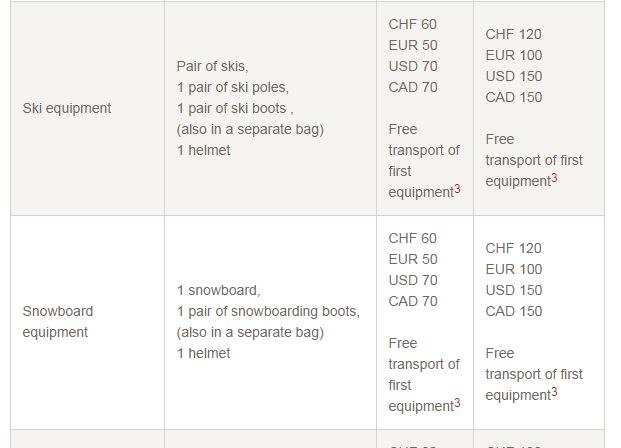
Task: Click '1 pair of snowboarding boots,' text
Action: coord(268,311)
